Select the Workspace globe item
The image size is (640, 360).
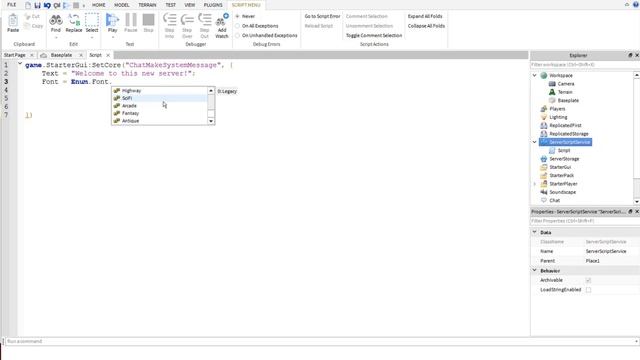pyautogui.click(x=544, y=76)
